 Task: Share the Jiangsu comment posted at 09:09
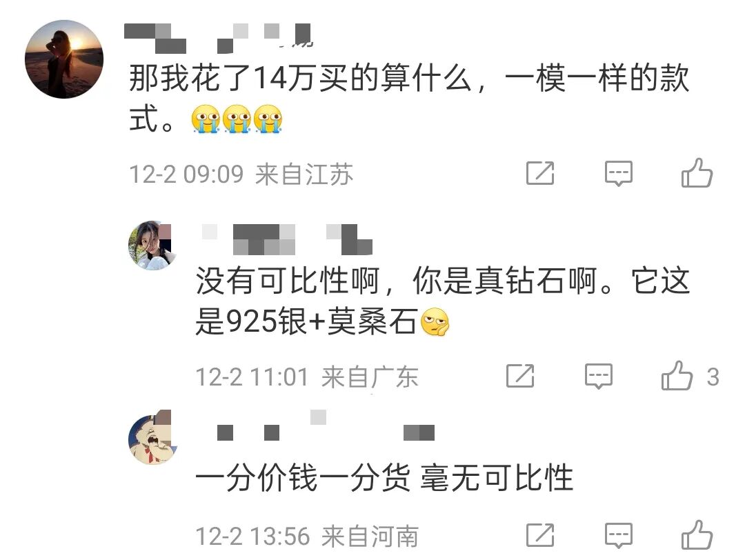coord(540,173)
